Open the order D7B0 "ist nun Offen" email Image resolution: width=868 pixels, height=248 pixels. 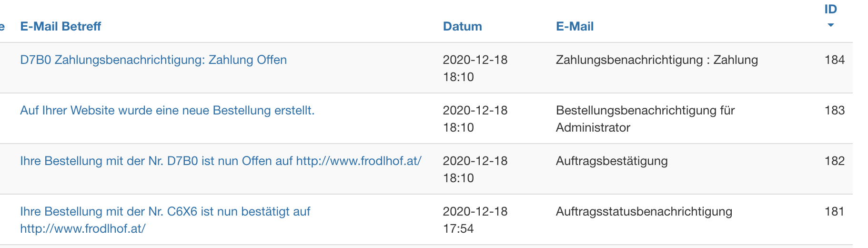point(221,161)
